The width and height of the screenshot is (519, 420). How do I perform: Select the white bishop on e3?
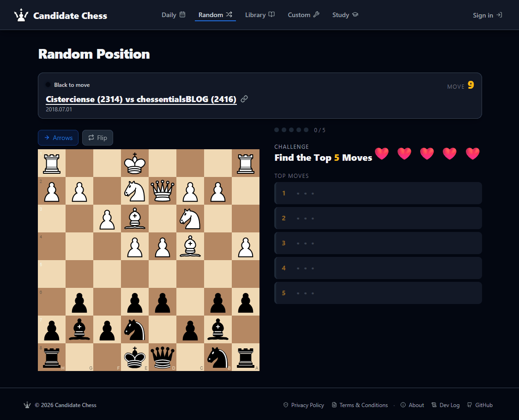pyautogui.click(x=135, y=219)
